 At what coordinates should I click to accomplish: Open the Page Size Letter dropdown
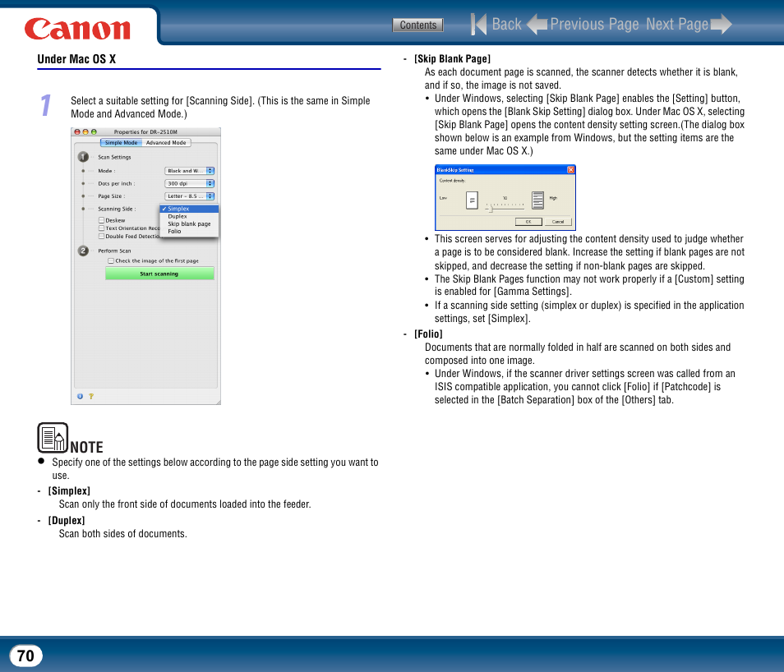point(190,196)
